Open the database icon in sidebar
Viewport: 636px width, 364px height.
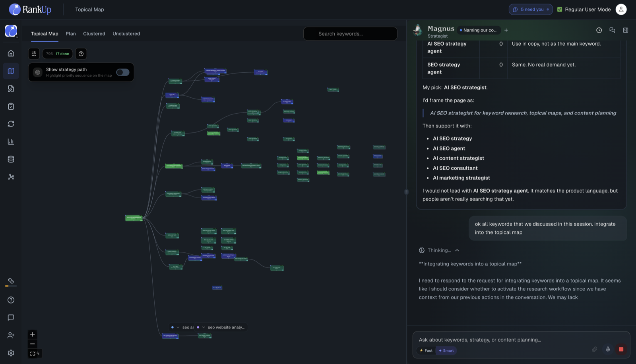click(11, 159)
